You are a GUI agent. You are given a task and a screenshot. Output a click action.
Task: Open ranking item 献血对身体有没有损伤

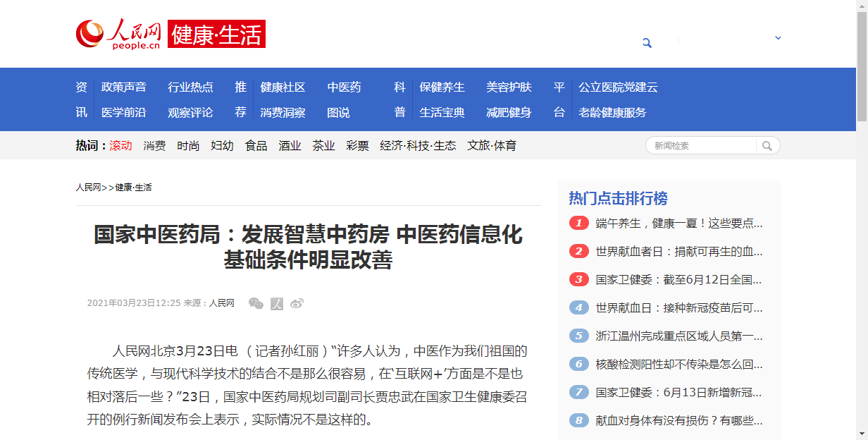679,421
